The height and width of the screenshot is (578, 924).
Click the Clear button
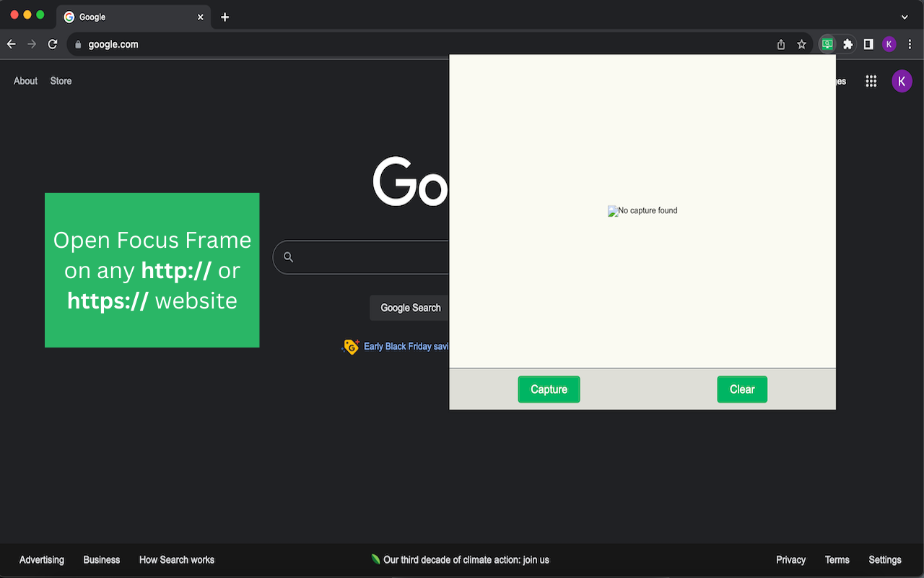(x=742, y=389)
